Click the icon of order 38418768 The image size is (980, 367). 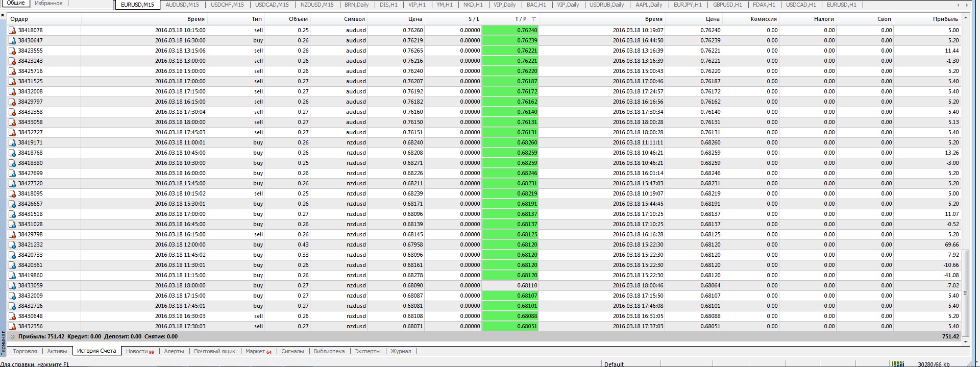click(12, 153)
